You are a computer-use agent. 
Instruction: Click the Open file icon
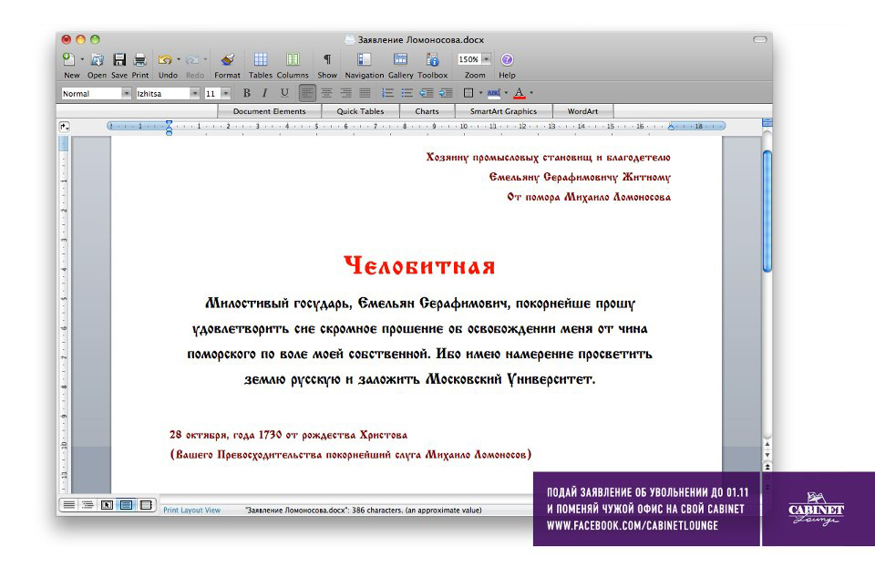[98, 59]
